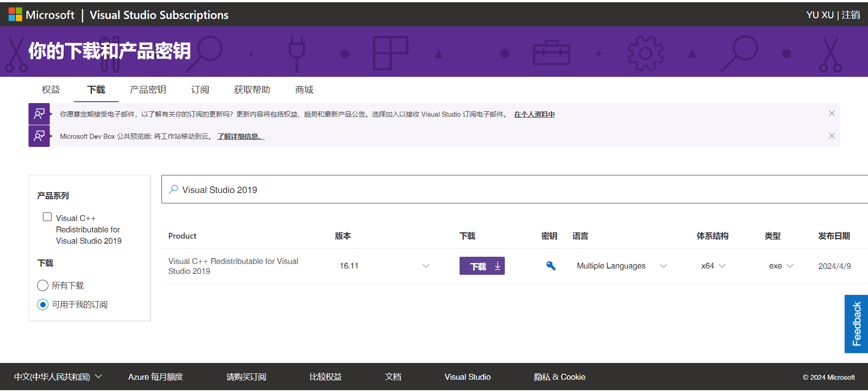Click the 密钥 column header
This screenshot has width=868, height=391.
click(549, 236)
